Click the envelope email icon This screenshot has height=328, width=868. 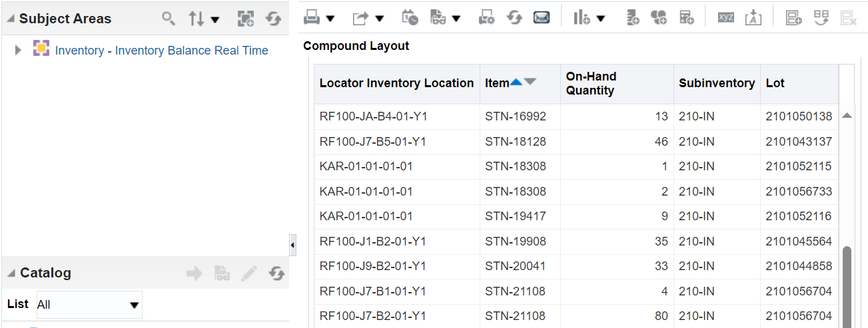542,18
